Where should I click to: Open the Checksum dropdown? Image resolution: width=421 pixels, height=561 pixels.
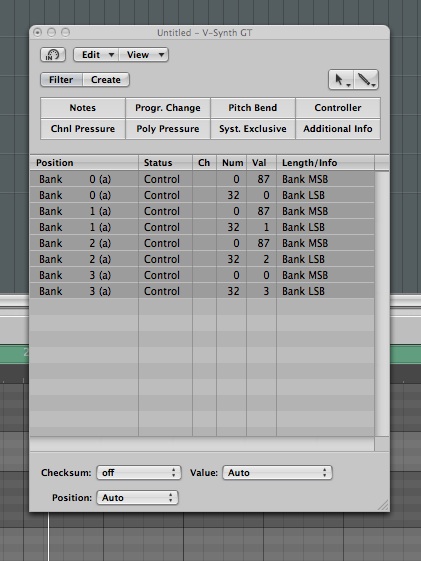(x=139, y=473)
